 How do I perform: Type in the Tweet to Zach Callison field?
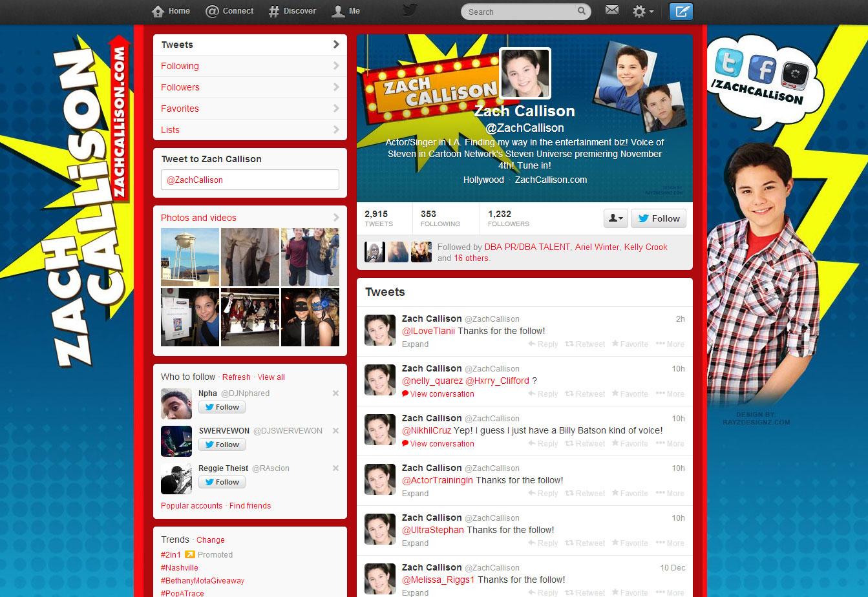(x=249, y=180)
